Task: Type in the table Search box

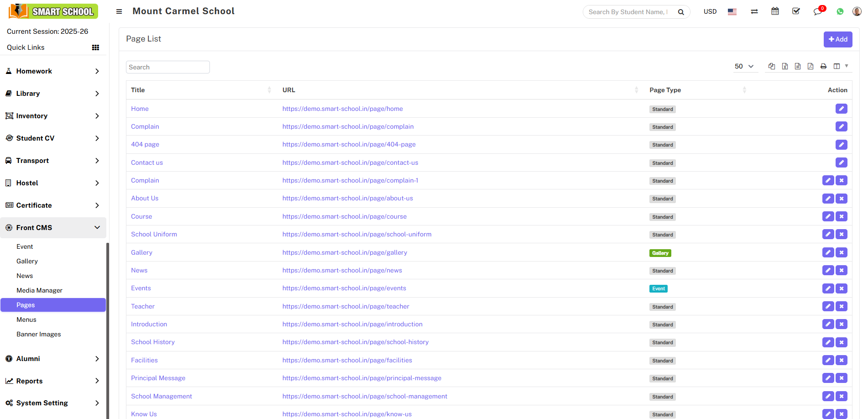Action: 167,67
